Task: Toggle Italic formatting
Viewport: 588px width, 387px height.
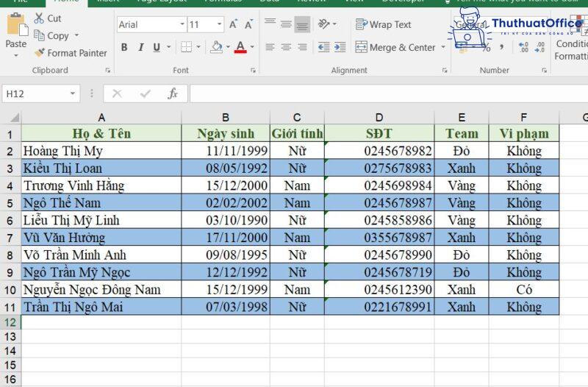Action: (x=140, y=47)
